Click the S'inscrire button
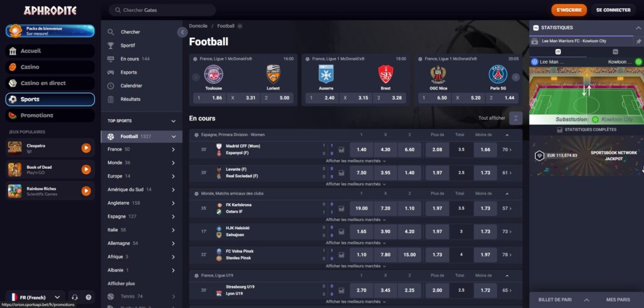Viewport: 644px width, 308px height. (x=569, y=10)
